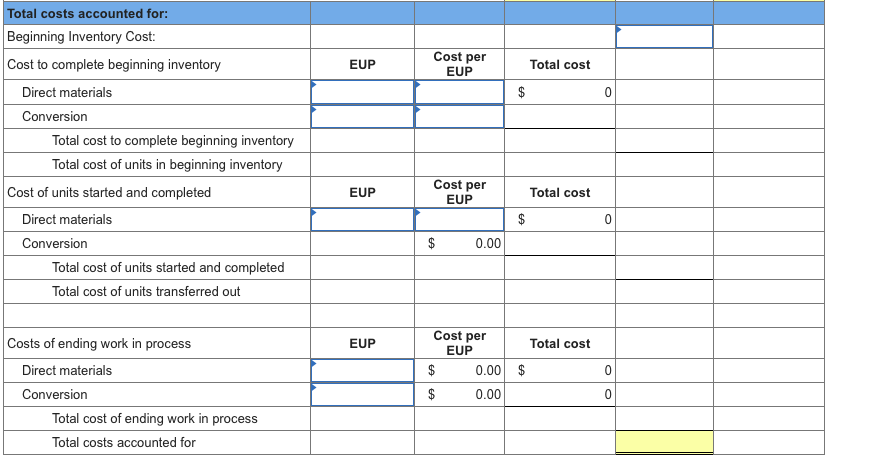Click Direct materials Cost per EUP for beginning inventory
The image size is (896, 460).
459,92
